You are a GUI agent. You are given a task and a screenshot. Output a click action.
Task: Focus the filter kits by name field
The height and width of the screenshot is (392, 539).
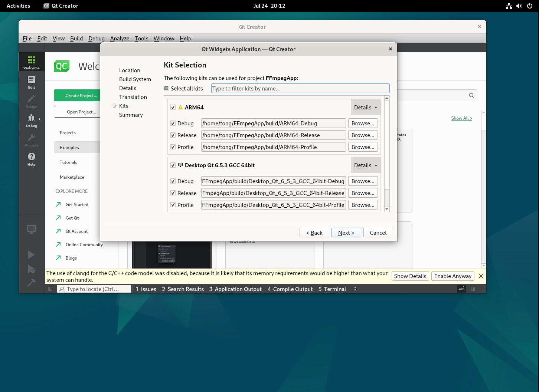tap(300, 88)
